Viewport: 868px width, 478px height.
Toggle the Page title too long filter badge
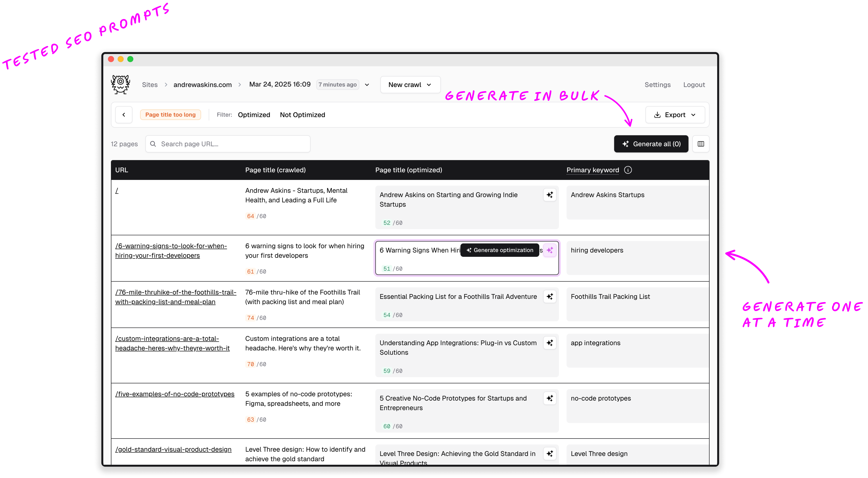pos(170,114)
